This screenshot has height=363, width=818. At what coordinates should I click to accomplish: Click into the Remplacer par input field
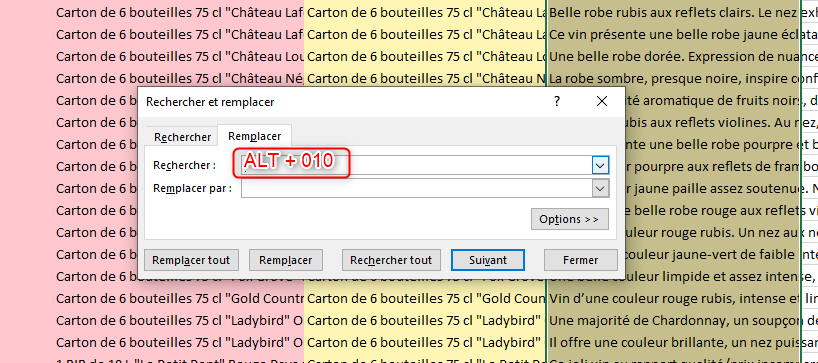(x=416, y=188)
